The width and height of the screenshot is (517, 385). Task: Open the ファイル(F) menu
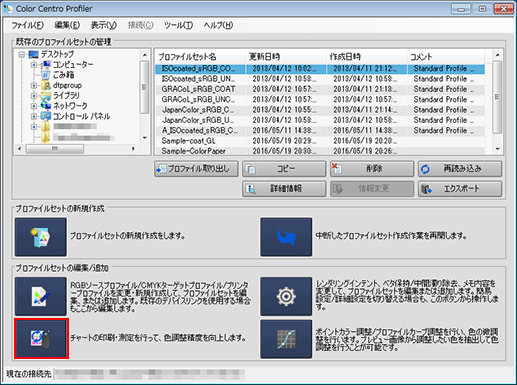tap(28, 25)
